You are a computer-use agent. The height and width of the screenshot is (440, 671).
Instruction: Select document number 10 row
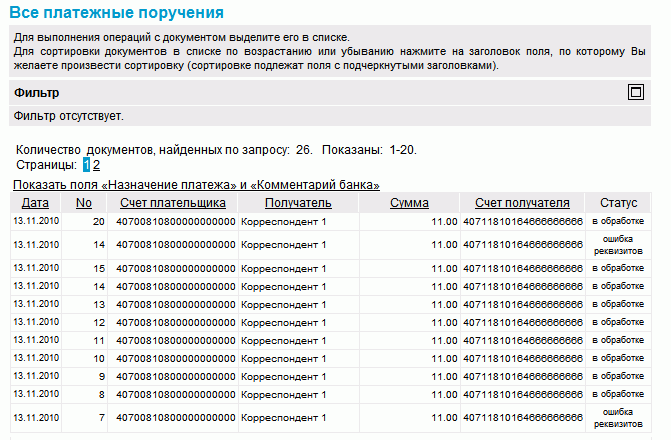click(330, 358)
